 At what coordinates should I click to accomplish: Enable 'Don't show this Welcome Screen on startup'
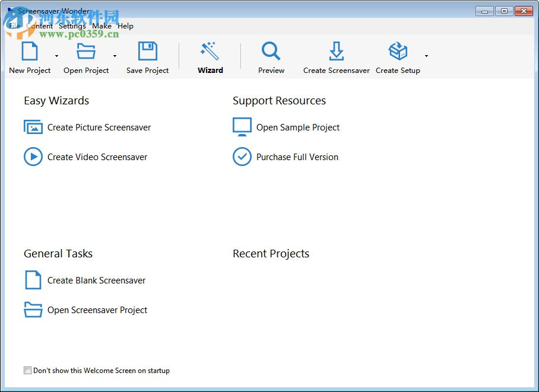pos(27,370)
